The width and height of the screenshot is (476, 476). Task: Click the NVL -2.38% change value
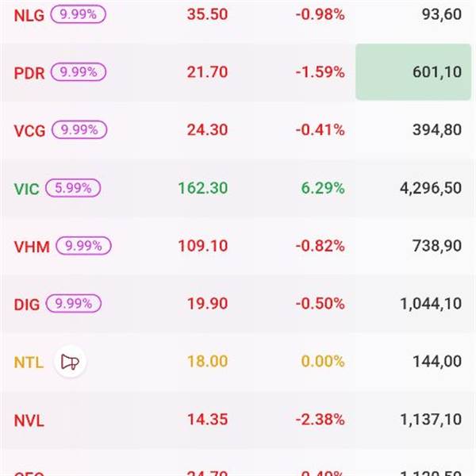pos(320,420)
